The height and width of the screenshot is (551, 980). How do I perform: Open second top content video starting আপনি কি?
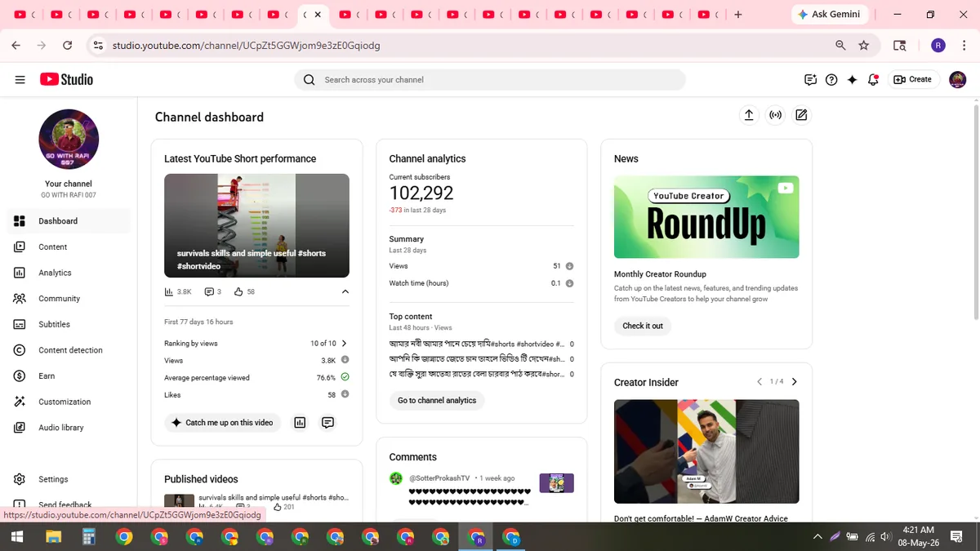[x=477, y=359]
